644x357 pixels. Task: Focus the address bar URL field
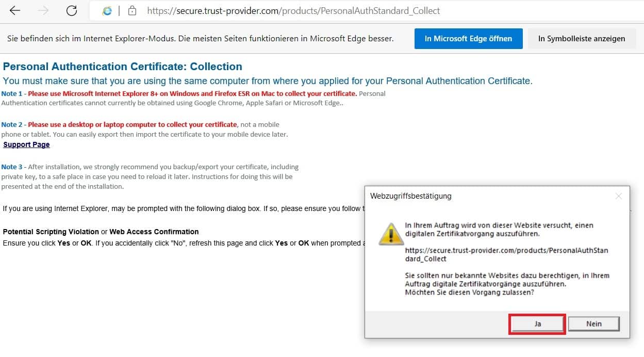pos(294,11)
